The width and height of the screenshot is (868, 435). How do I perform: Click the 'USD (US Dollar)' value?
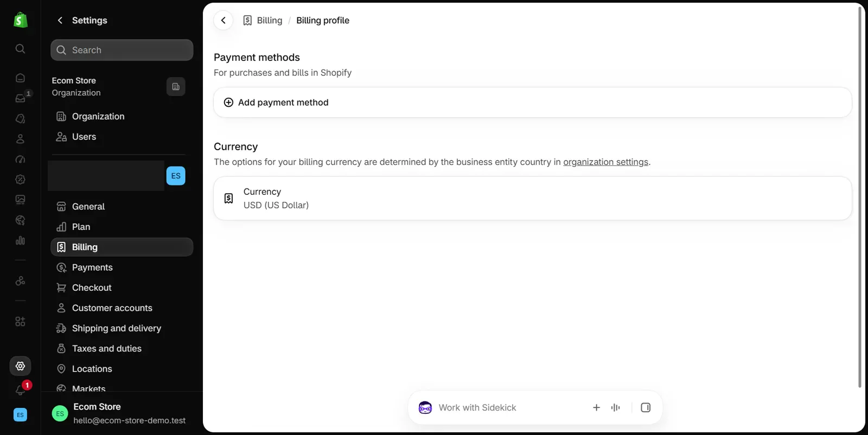[x=276, y=205]
